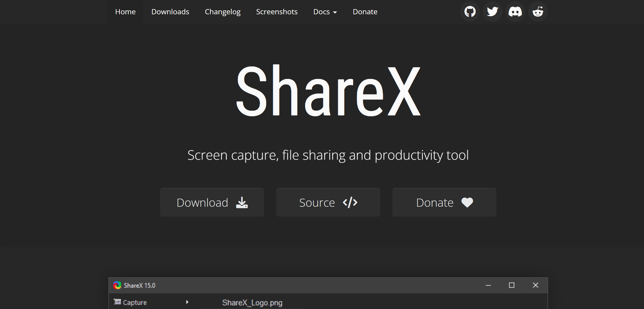Open the GitHub icon link

470,12
